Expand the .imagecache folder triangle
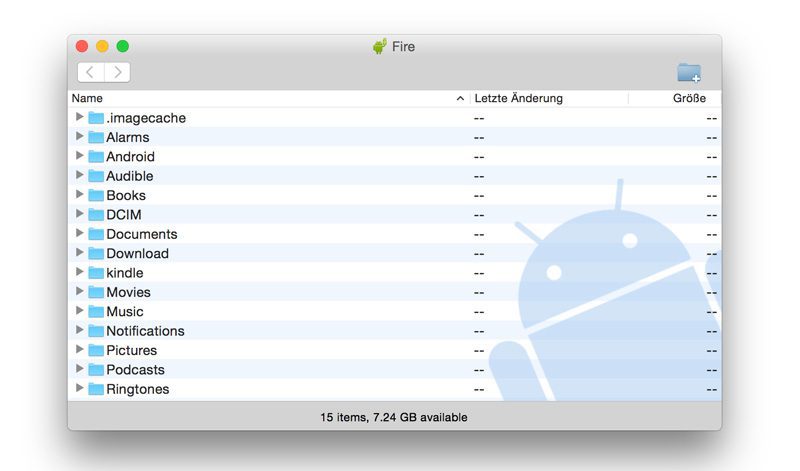The height and width of the screenshot is (471, 800). point(79,117)
